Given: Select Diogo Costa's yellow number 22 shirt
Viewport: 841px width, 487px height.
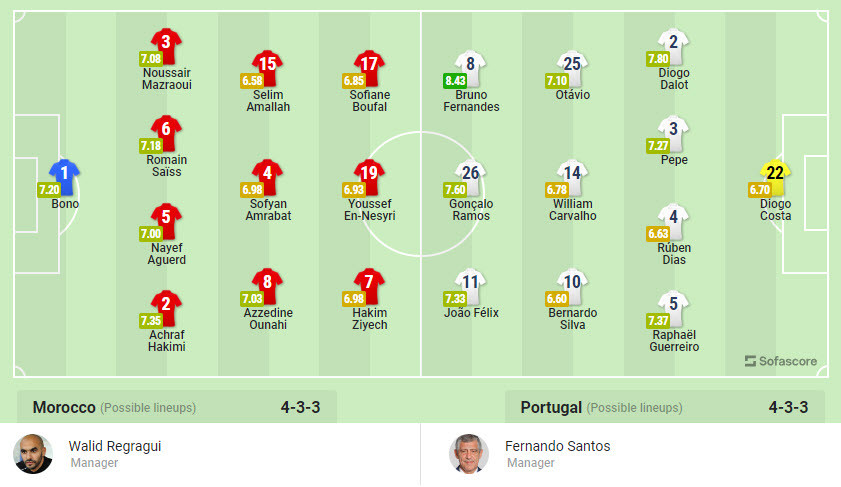Looking at the screenshot, I should pyautogui.click(x=774, y=174).
